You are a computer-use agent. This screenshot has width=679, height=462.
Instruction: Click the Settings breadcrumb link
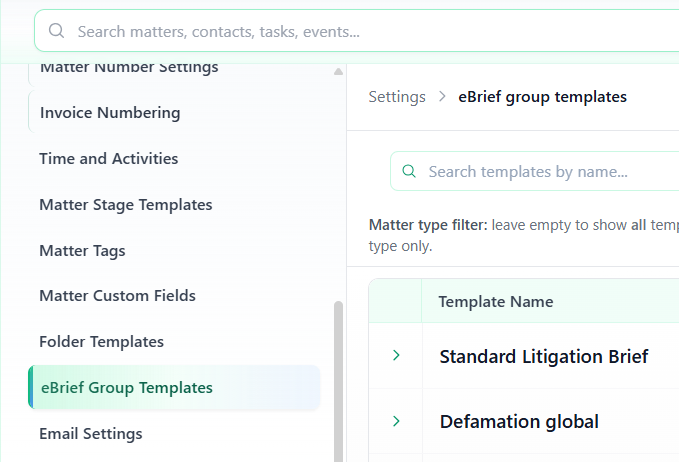point(397,97)
